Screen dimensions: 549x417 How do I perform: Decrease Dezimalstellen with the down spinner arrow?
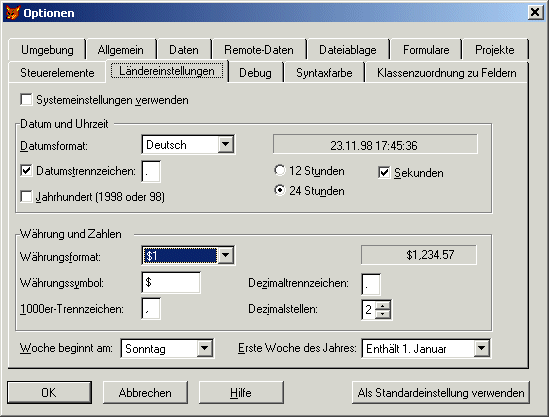coord(383,314)
